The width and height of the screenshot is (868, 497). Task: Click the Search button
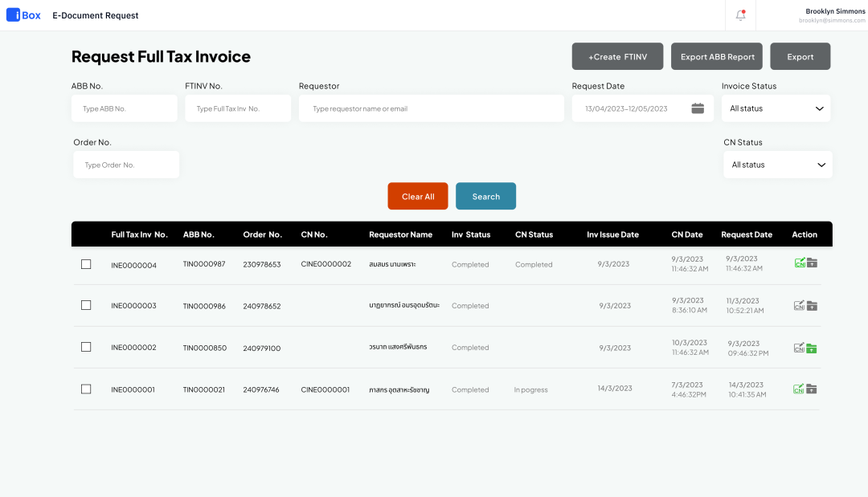pos(485,196)
